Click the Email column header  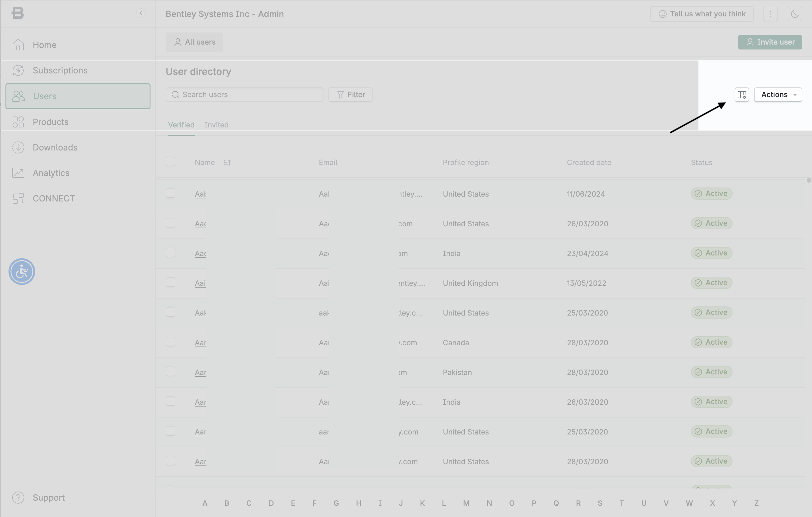tap(328, 163)
